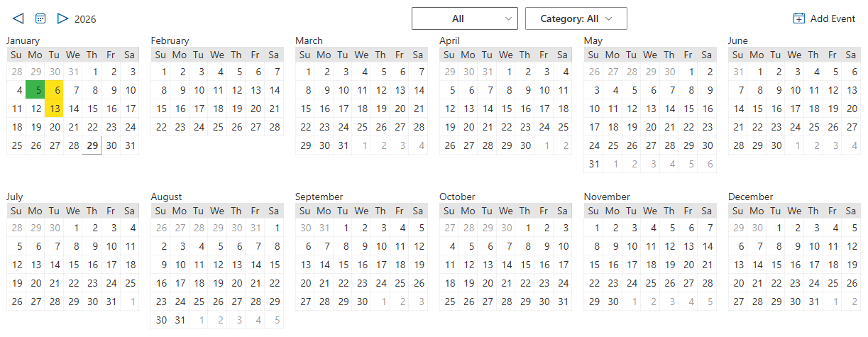The width and height of the screenshot is (868, 337).
Task: Go to next year arrow
Action: (62, 18)
